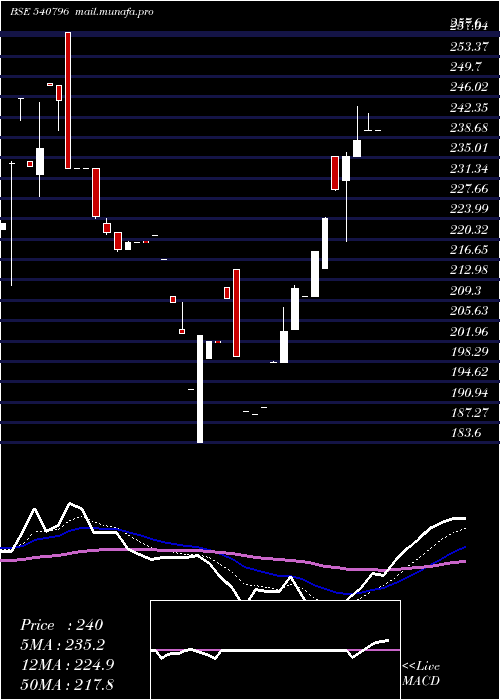Click the '<<Live MACD' label
Viewport: 500px width, 700px height.
[x=421, y=674]
